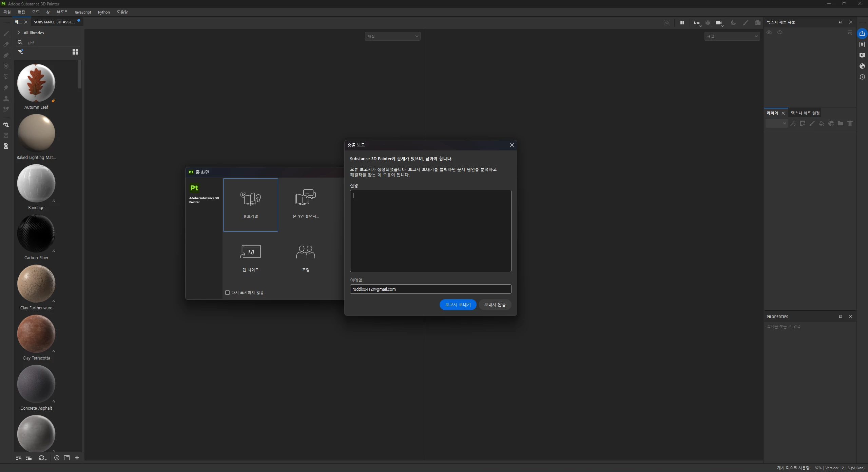
Task: Open the symmetry settings dropdown
Action: (x=697, y=23)
